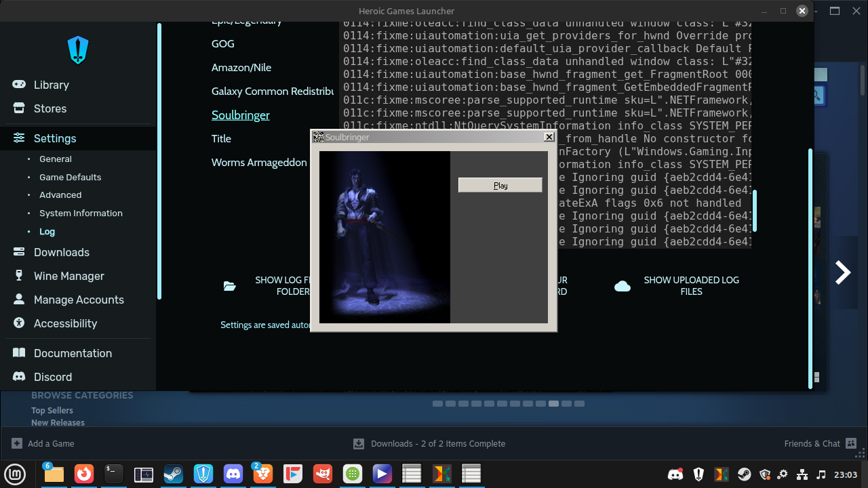The image size is (868, 488).
Task: Select the Log settings entry
Action: [47, 231]
